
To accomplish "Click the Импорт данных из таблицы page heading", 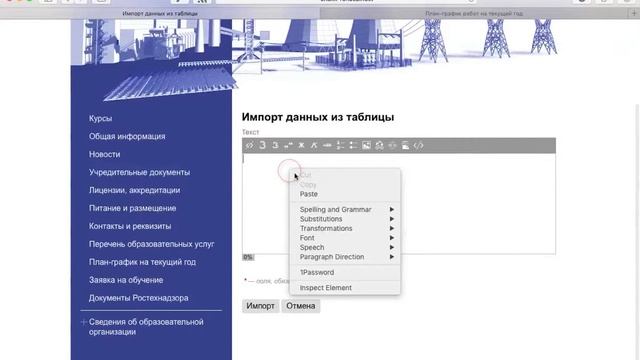I will point(318,117).
